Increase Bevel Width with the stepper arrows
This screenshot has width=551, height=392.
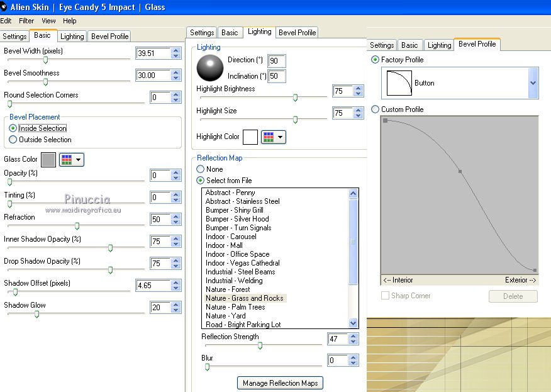(x=176, y=50)
